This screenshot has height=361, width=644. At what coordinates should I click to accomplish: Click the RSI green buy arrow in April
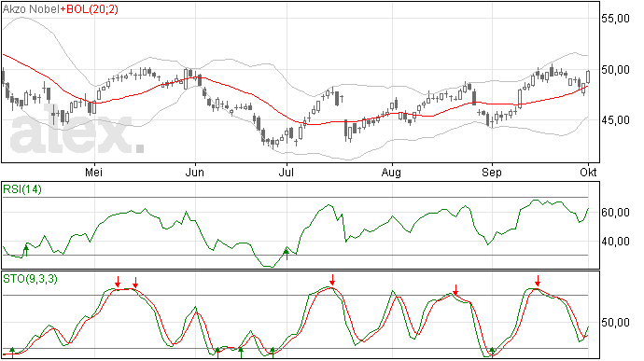pos(26,250)
